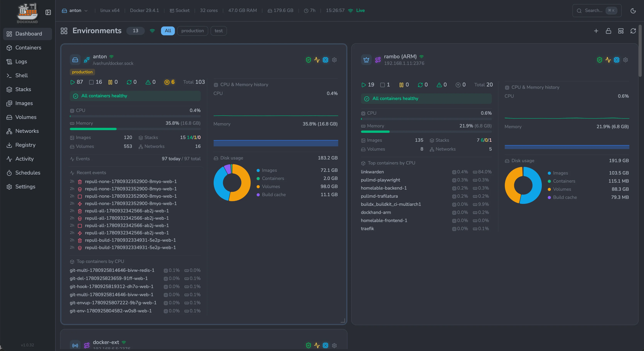Click the docker-ext environment title

pyautogui.click(x=106, y=342)
